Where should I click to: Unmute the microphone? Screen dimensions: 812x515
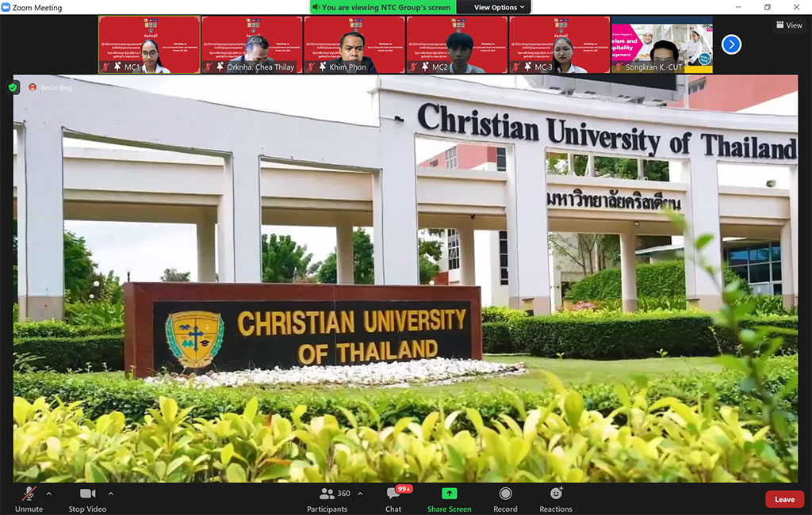(29, 500)
